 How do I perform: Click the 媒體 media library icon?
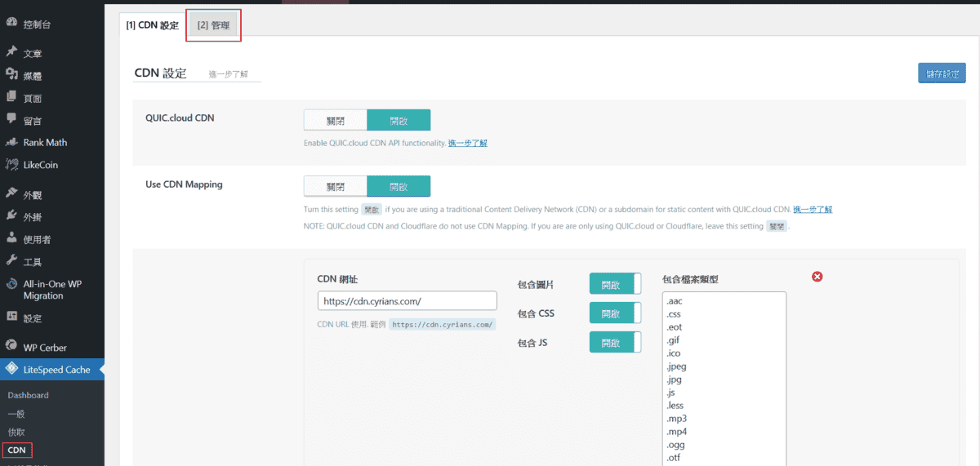[x=12, y=75]
